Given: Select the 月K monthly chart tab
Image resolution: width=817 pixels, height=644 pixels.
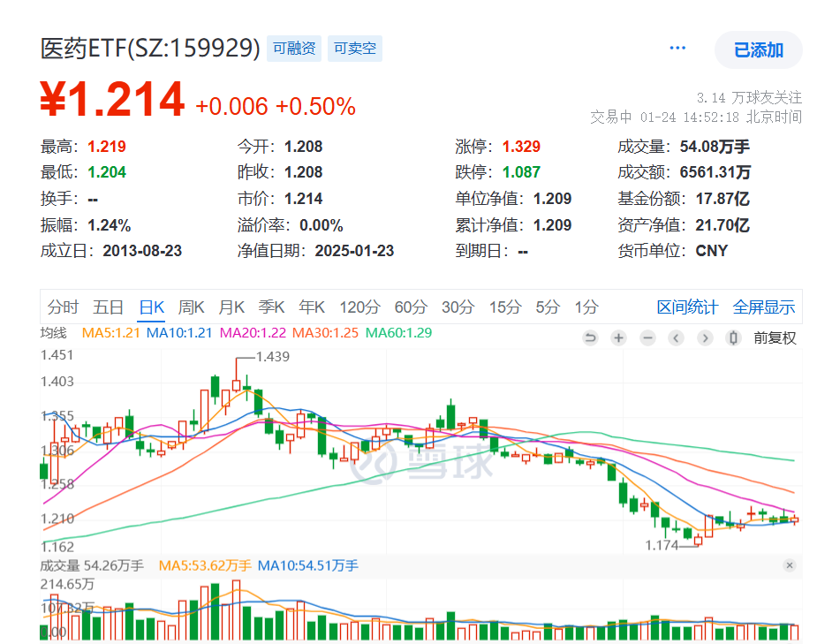Looking at the screenshot, I should (x=231, y=307).
